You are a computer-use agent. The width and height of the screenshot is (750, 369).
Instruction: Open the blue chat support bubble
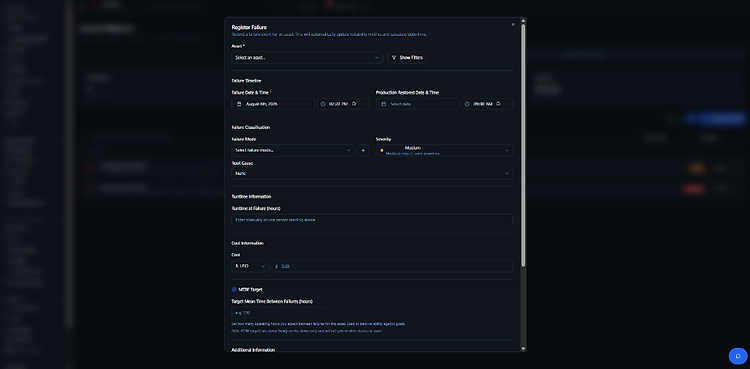(x=738, y=356)
